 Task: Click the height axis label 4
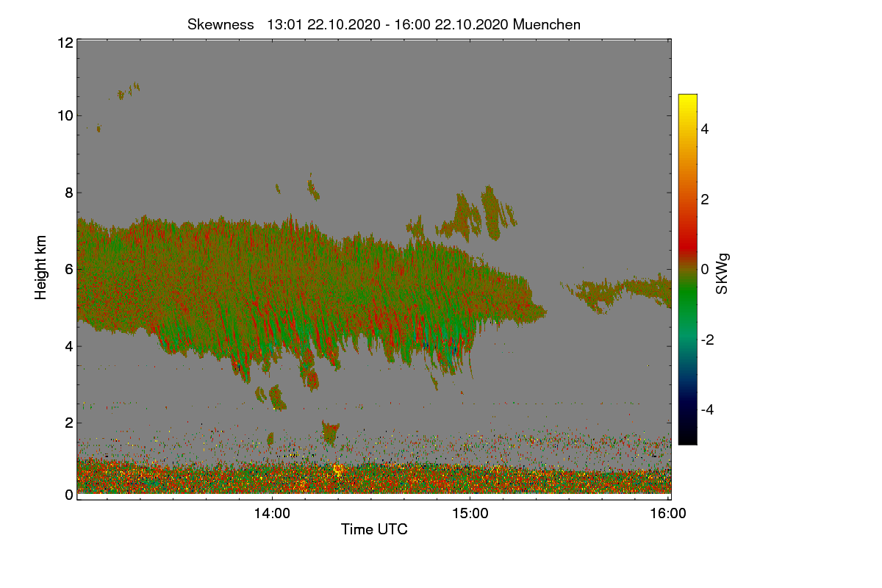(69, 346)
